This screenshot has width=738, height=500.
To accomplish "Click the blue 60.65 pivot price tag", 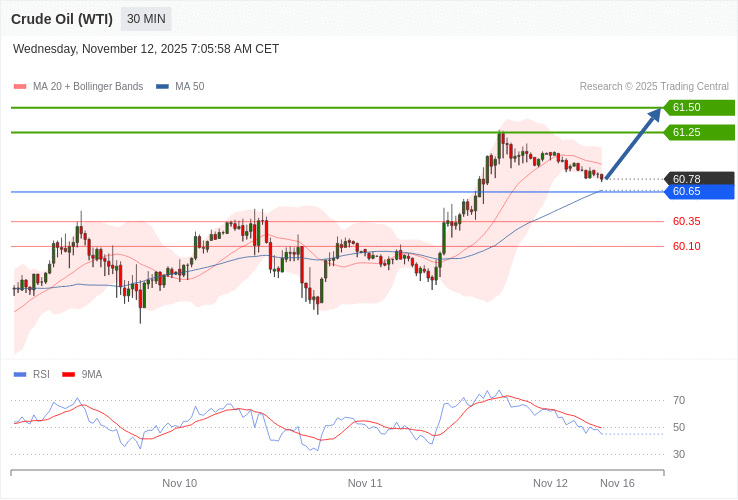I will click(698, 191).
